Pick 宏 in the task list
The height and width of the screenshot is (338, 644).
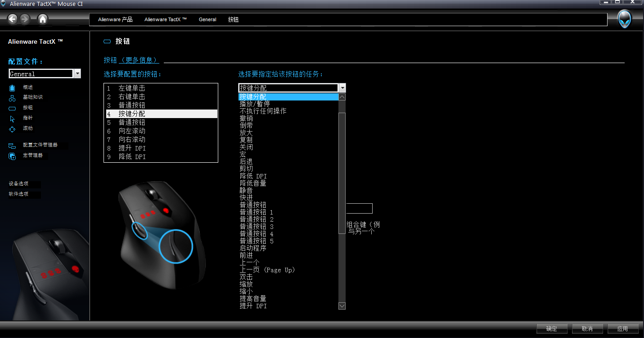pos(288,155)
